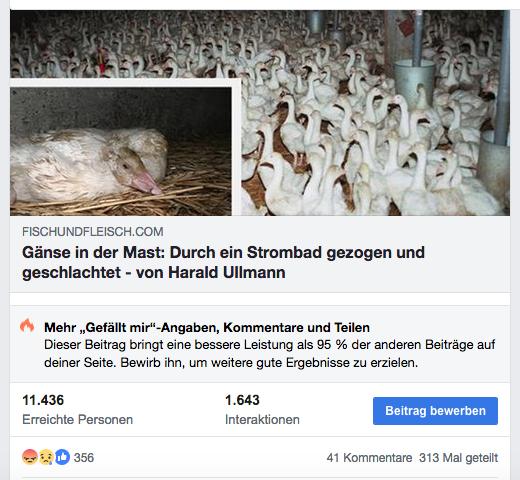Click the 1.643 interactions number
520x480 pixels.
click(x=242, y=400)
